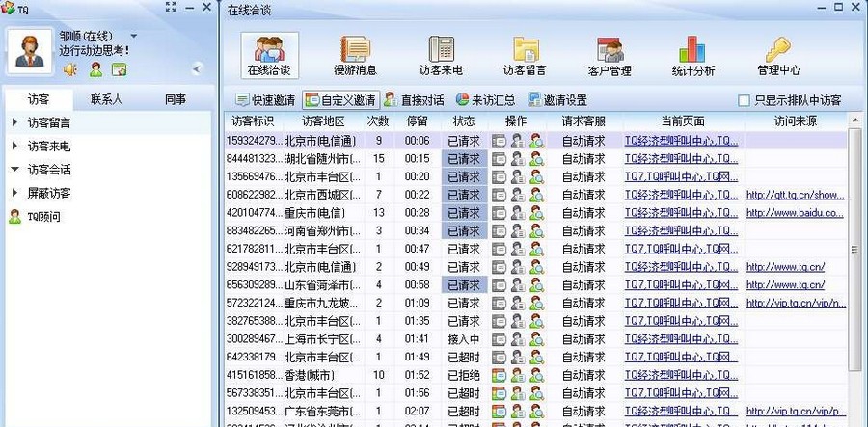Click 直接对话 direct chat button
Screen dimensions: 868x427
pos(414,100)
